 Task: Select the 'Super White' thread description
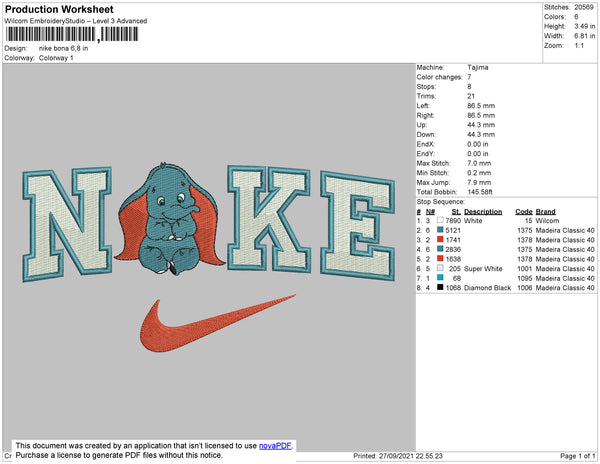point(483,269)
